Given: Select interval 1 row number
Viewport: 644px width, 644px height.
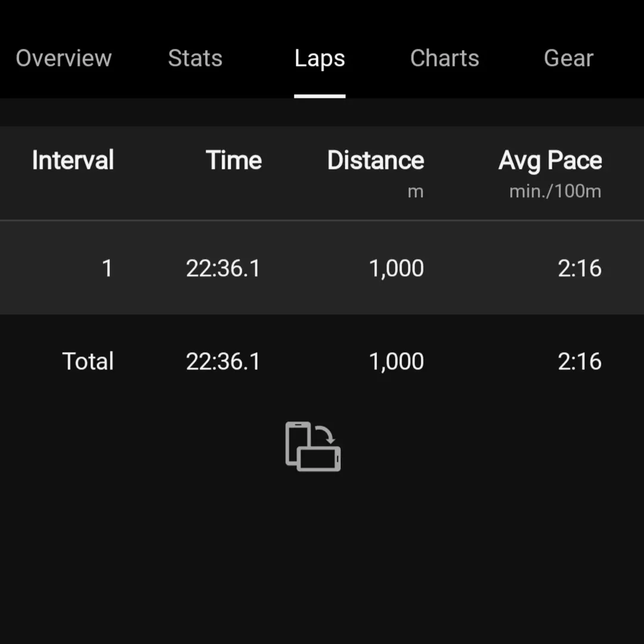Looking at the screenshot, I should click(x=107, y=268).
